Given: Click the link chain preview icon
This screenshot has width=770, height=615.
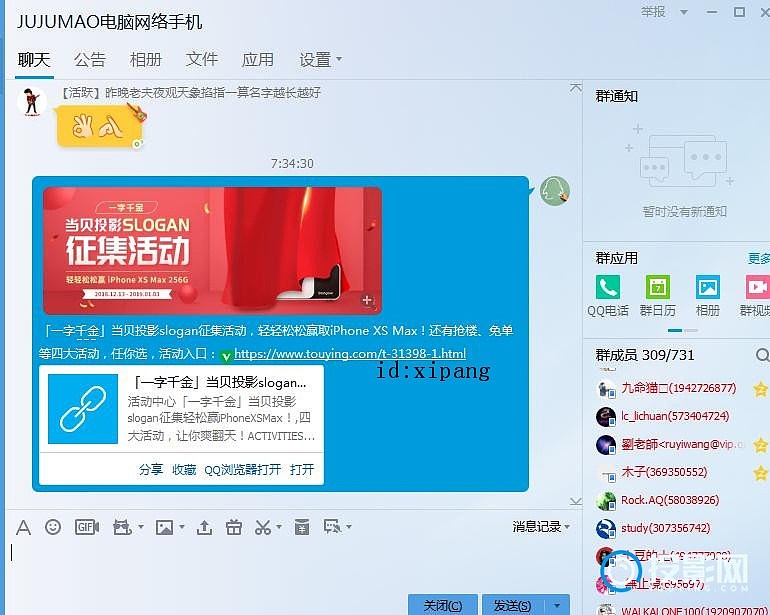Looking at the screenshot, I should pos(83,409).
